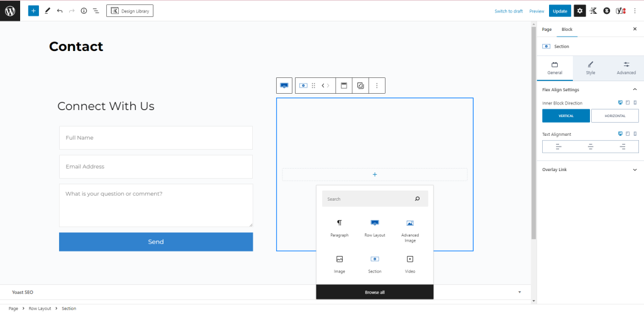
Task: Click the Browse all button
Action: 375,292
